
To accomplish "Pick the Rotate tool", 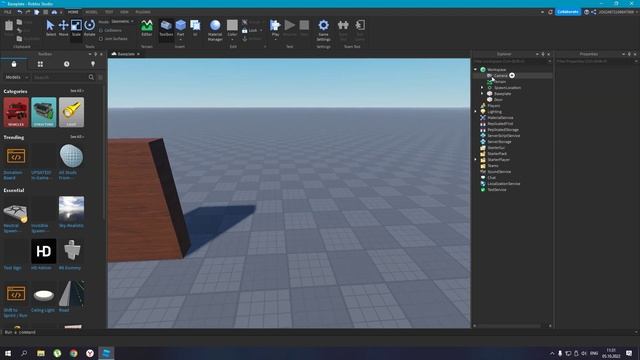I will tap(89, 25).
